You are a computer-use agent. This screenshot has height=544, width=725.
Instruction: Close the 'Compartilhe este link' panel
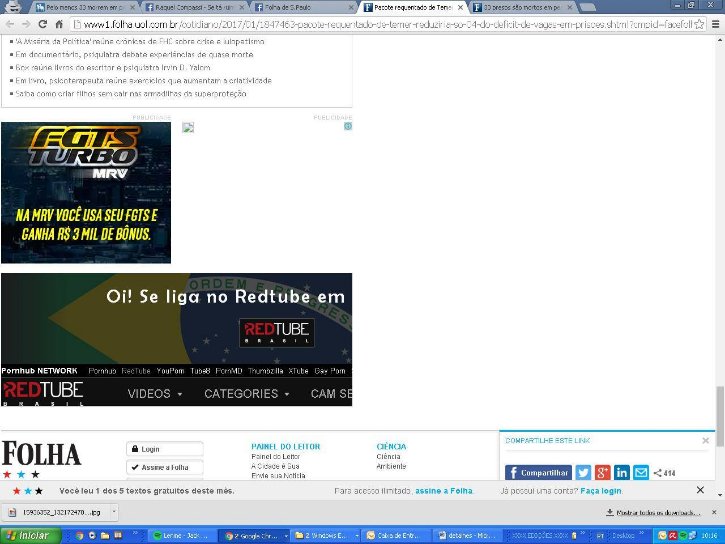[706, 440]
